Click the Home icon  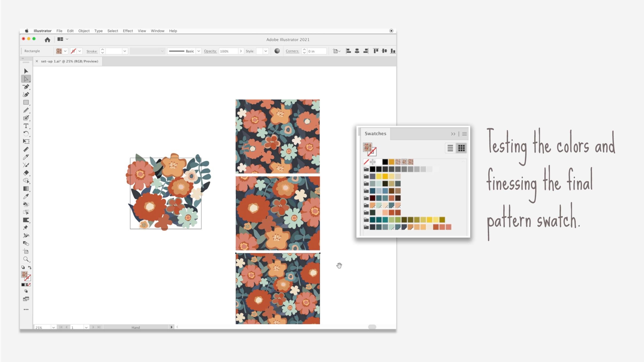pos(47,40)
